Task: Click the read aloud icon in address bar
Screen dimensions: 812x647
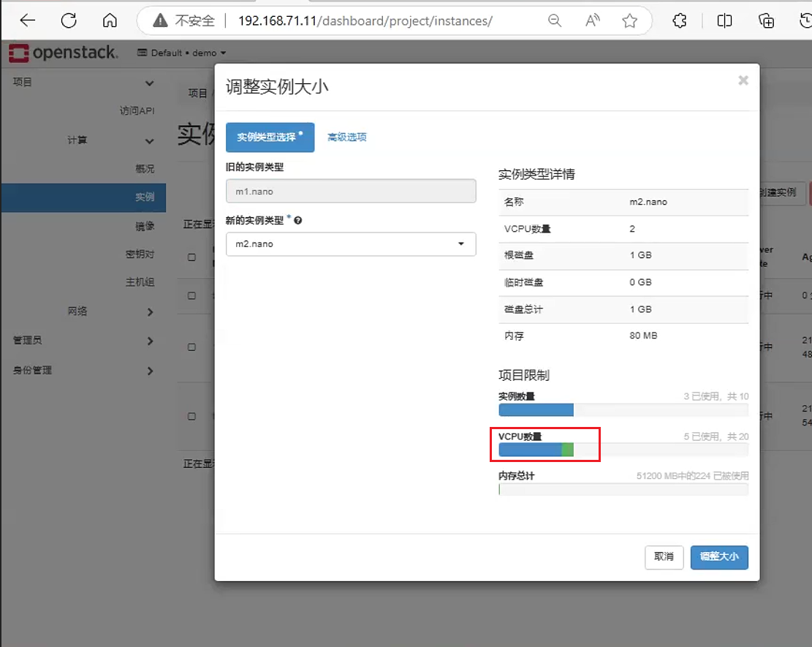Action: (x=593, y=20)
